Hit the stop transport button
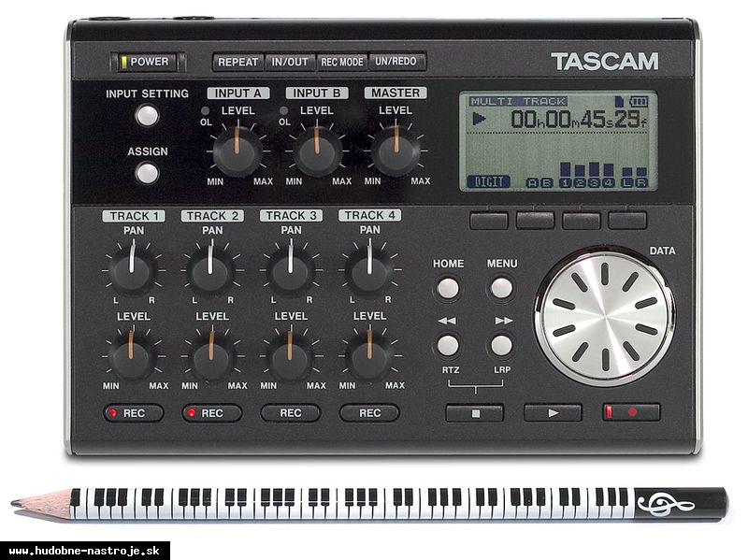Viewport: 748px width, 560px height. click(475, 413)
